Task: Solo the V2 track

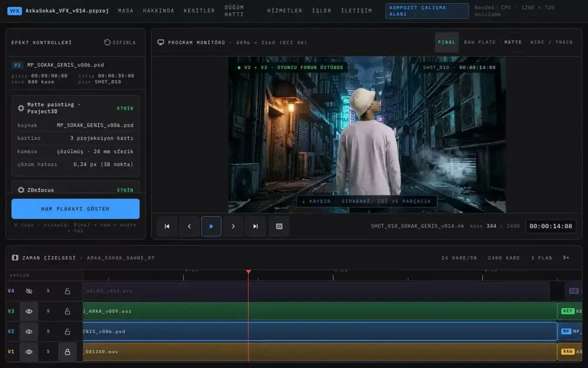Action: pos(48,331)
